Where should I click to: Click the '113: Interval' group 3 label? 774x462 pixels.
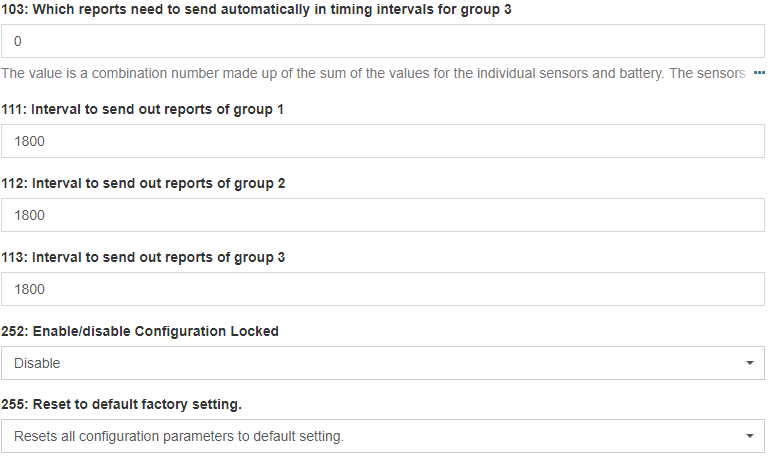143,257
